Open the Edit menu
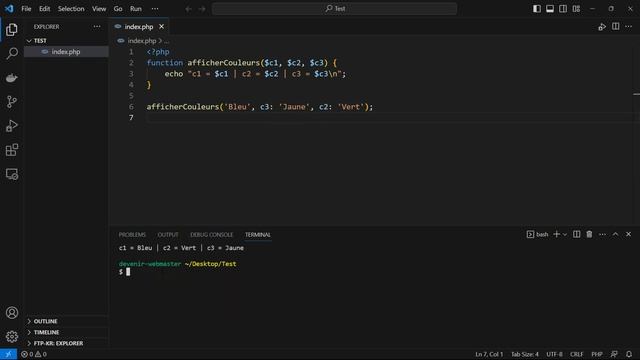The image size is (640, 360). (x=44, y=9)
